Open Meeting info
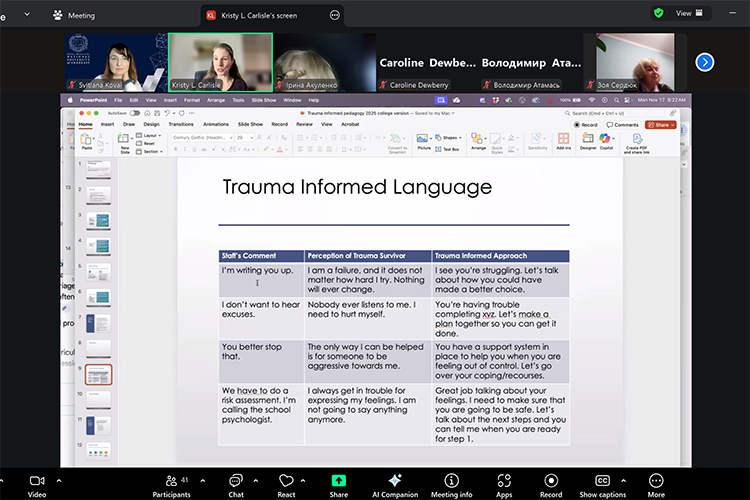The height and width of the screenshot is (500, 750). 451,482
